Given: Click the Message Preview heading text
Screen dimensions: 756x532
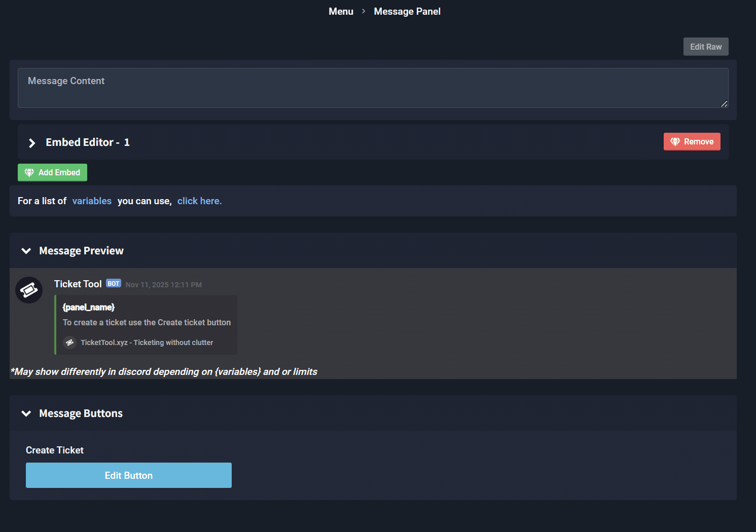Looking at the screenshot, I should pyautogui.click(x=81, y=251).
